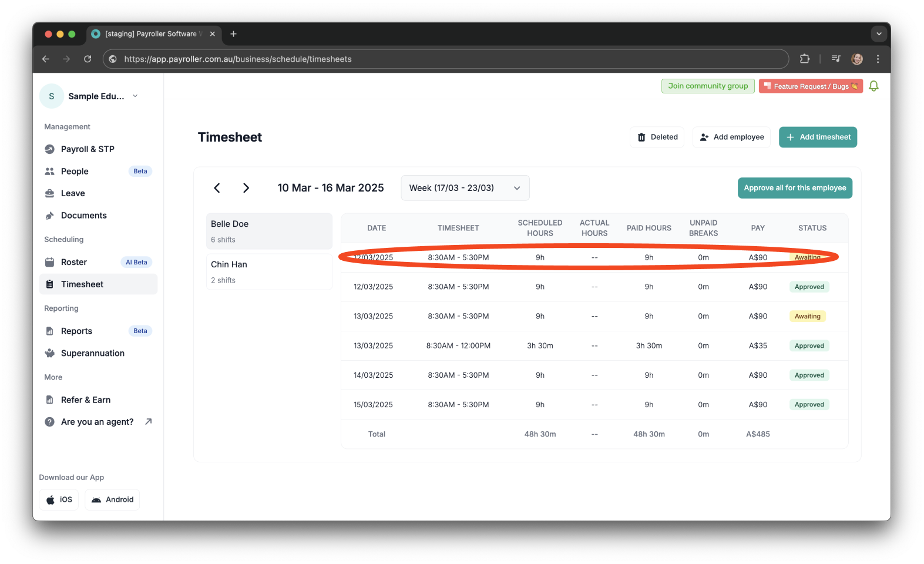The height and width of the screenshot is (564, 924).
Task: Open the Superannuation page
Action: (98, 353)
